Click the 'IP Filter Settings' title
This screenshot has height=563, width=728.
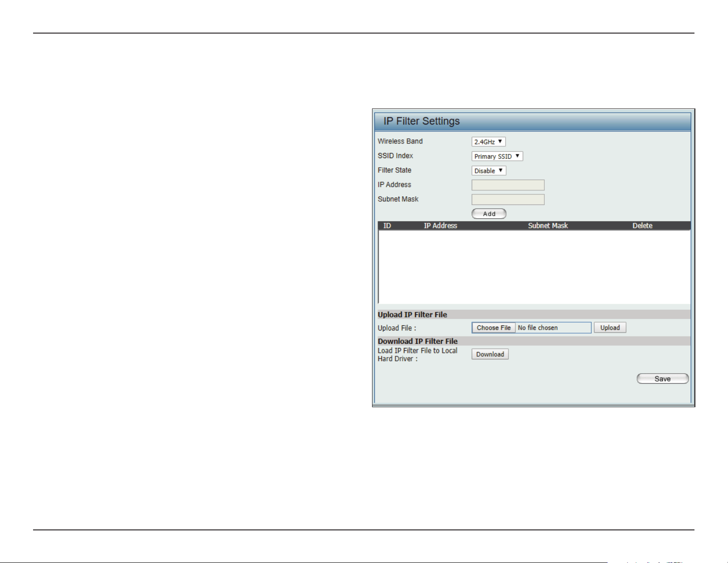point(422,121)
